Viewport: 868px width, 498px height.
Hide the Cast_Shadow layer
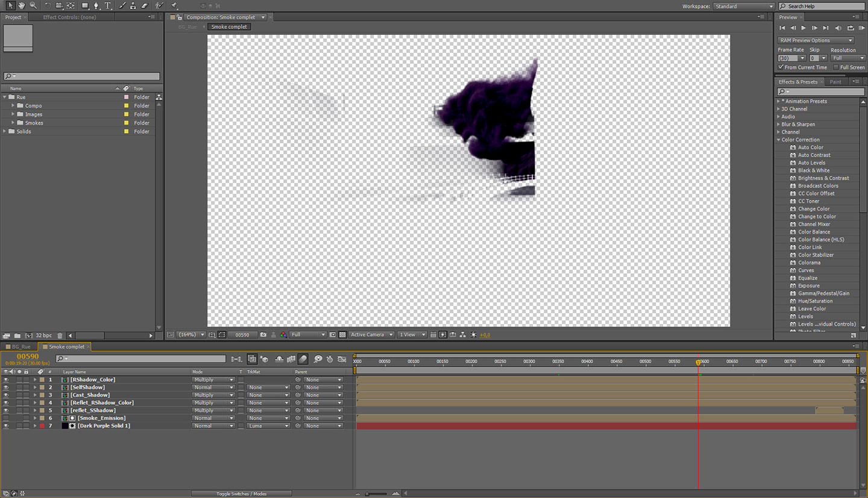pyautogui.click(x=6, y=395)
